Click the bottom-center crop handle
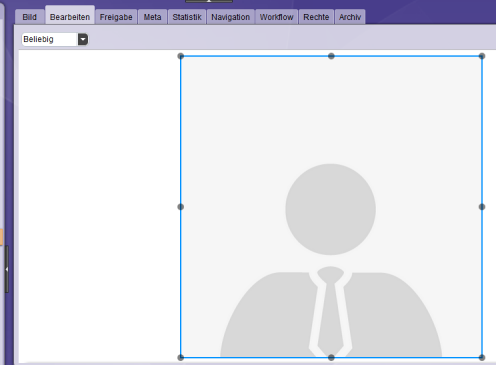Screen dimensions: 496x365 (331, 358)
